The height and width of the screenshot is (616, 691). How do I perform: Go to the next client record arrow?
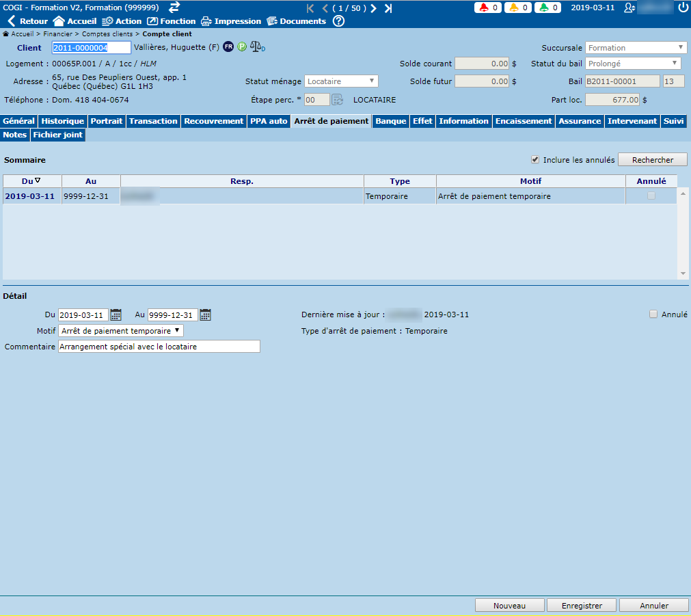tap(374, 8)
